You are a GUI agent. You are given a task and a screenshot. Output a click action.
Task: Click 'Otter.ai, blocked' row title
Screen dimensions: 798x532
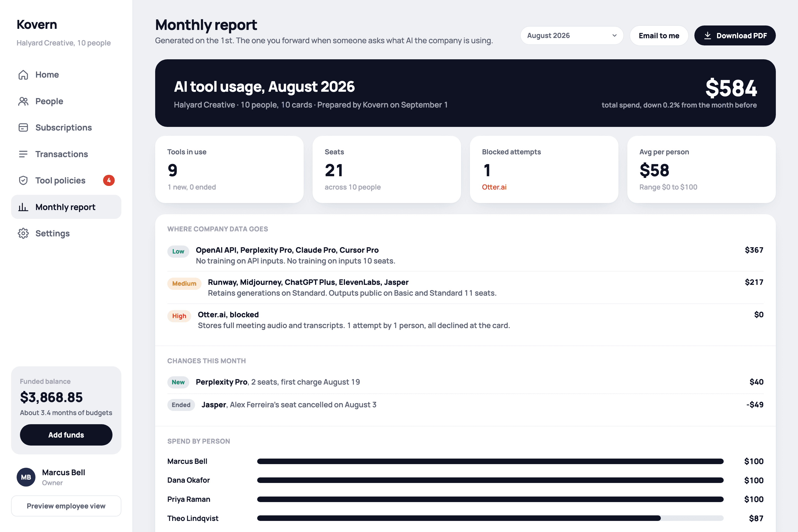click(228, 315)
